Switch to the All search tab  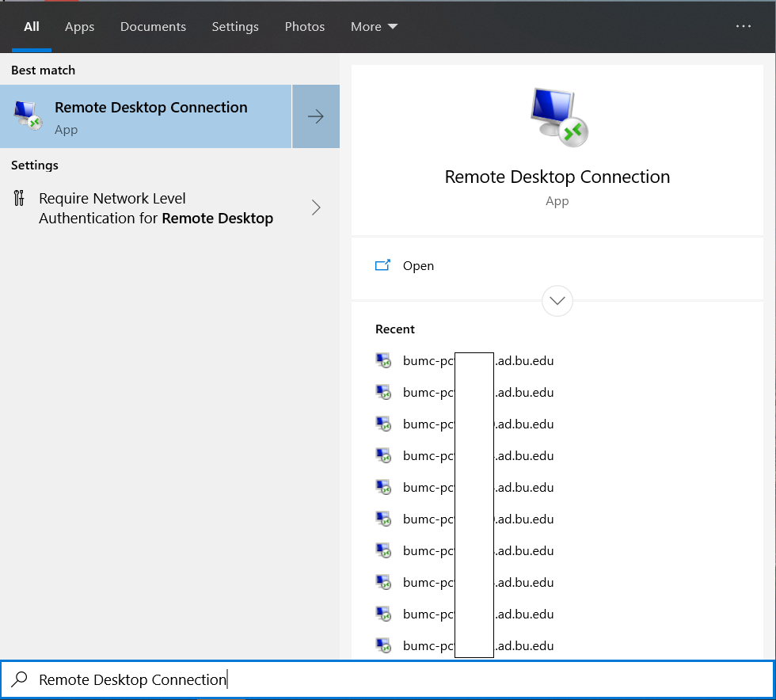coord(31,27)
